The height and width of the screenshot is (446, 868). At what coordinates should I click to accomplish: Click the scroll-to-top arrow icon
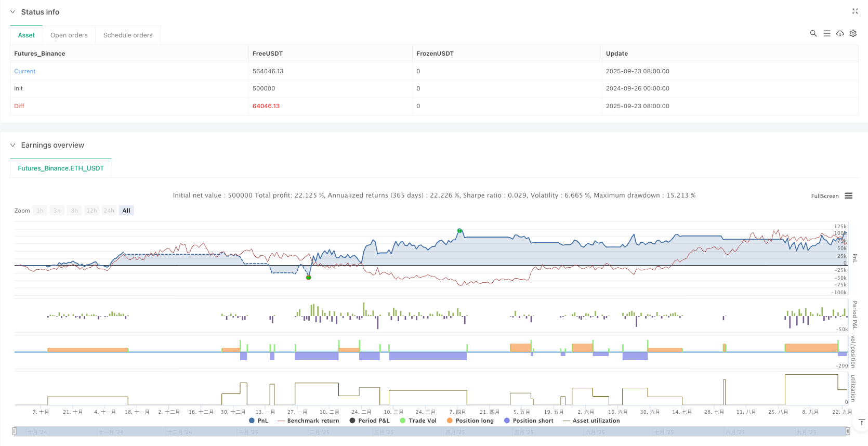pyautogui.click(x=861, y=422)
